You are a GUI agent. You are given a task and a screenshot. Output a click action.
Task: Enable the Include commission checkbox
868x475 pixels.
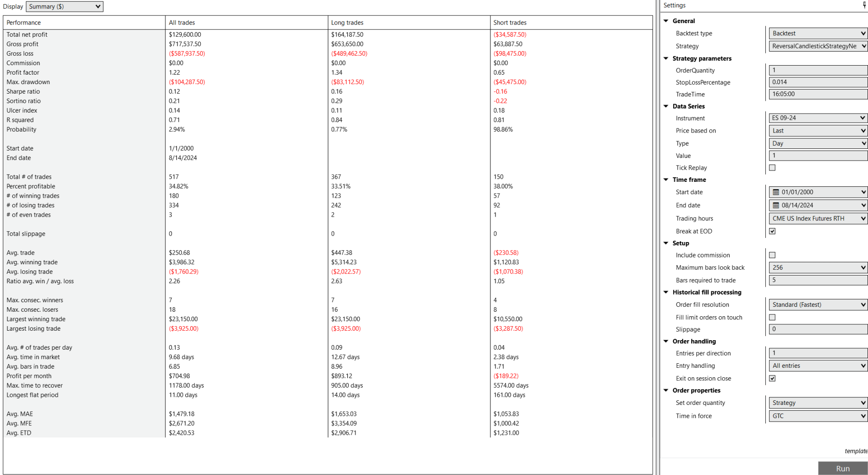tap(772, 255)
